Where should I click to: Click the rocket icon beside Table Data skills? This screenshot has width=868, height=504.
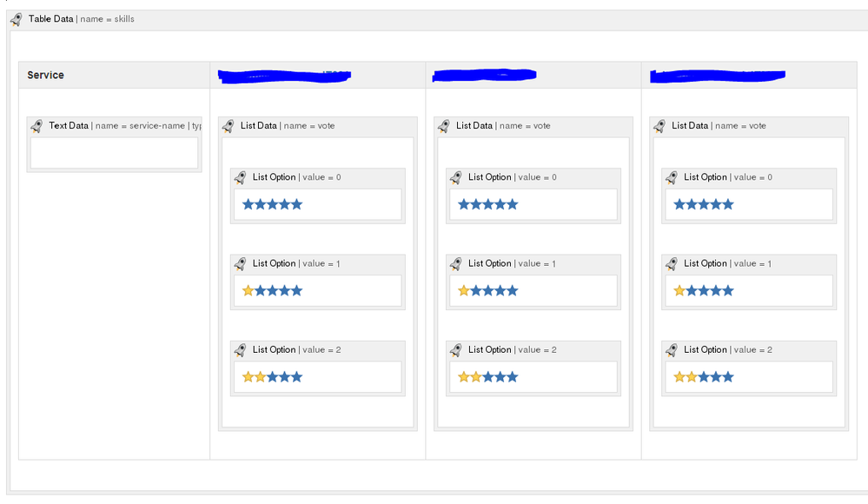(x=16, y=19)
